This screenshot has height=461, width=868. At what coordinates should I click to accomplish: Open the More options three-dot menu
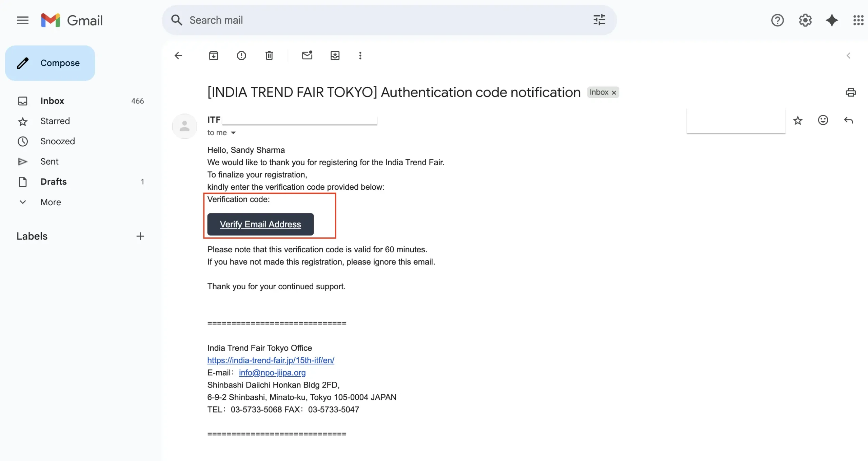pyautogui.click(x=360, y=56)
